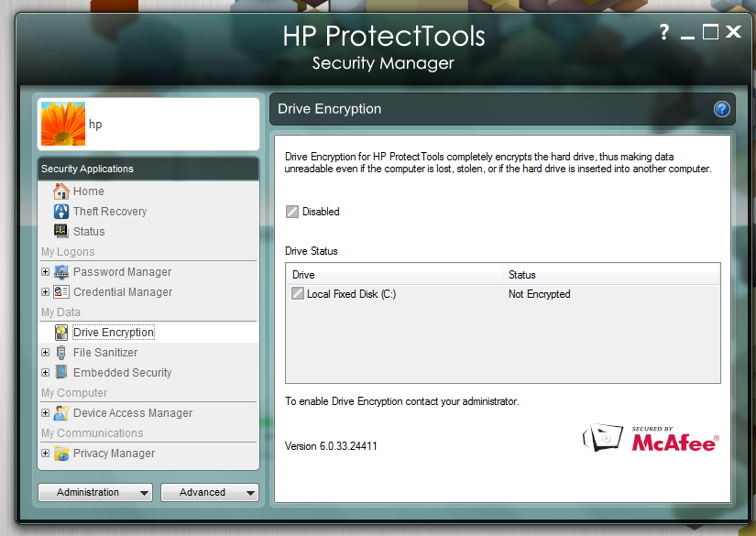The image size is (756, 536).
Task: Click the McAfee secured-by logo
Action: pos(652,438)
